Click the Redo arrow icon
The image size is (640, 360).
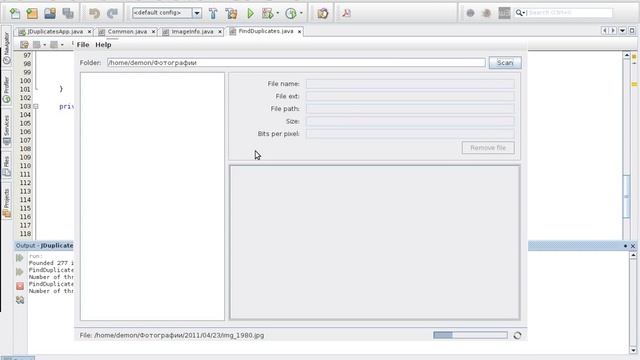point(112,13)
